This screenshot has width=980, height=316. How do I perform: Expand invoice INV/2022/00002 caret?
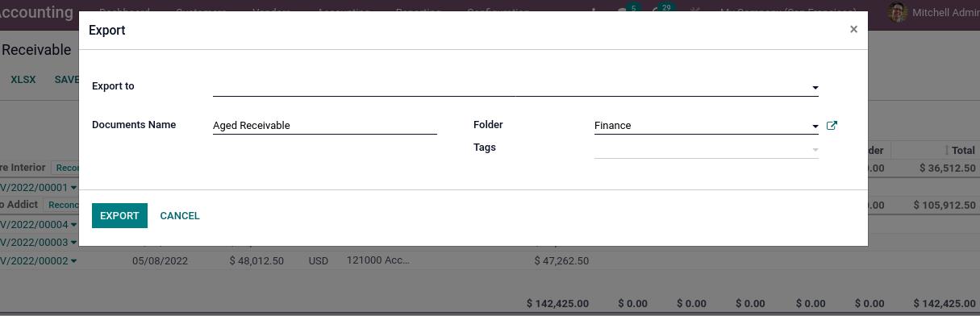(73, 261)
